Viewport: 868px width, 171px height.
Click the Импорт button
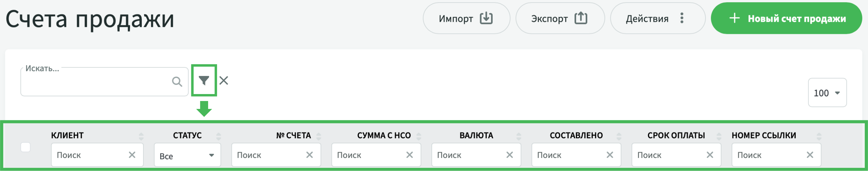tap(466, 18)
